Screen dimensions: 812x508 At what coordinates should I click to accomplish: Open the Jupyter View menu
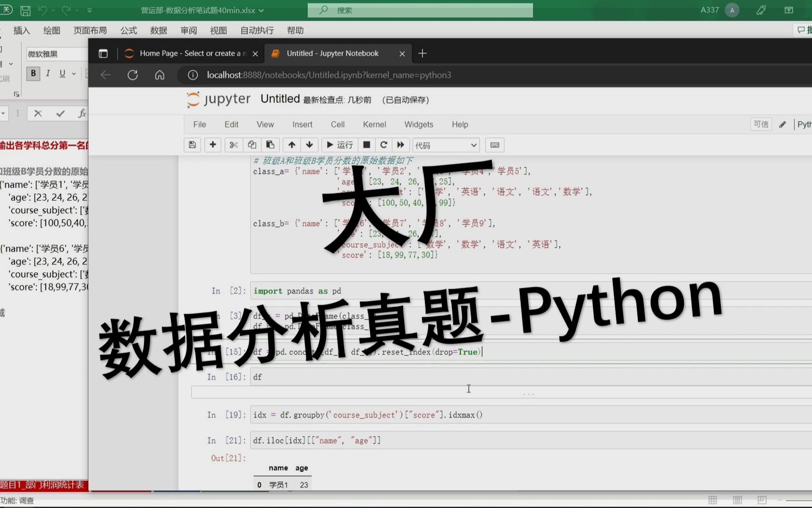(265, 124)
